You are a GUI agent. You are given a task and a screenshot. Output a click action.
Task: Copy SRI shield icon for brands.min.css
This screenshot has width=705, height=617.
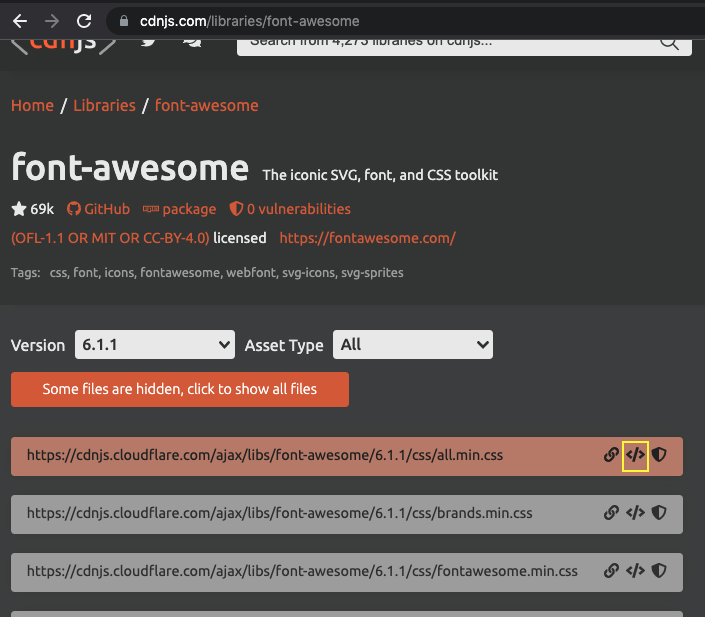[x=659, y=513]
